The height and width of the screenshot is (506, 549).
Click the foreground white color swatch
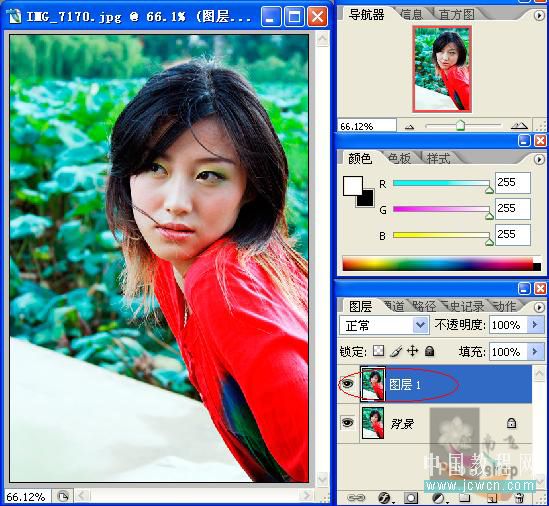pos(352,186)
